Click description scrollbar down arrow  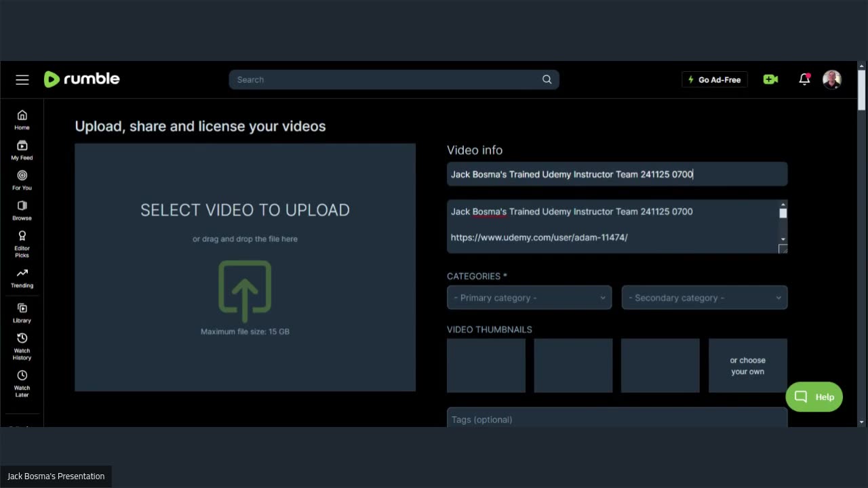pos(783,239)
